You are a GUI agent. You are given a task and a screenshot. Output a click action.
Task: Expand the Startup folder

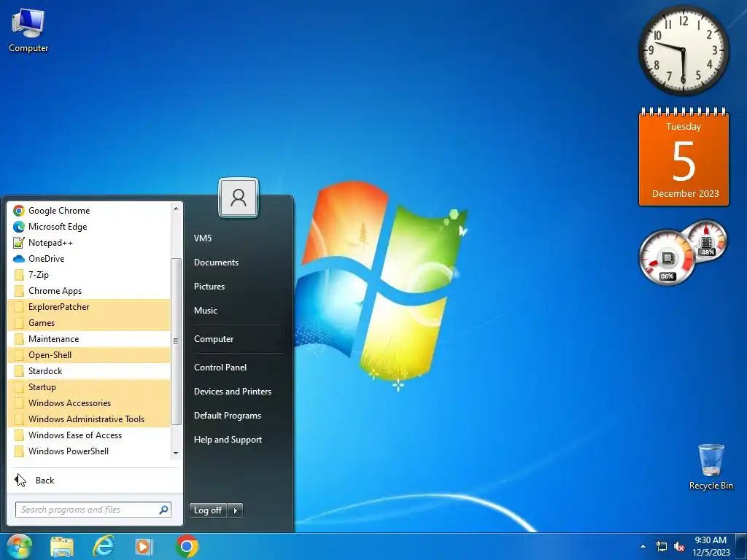click(x=89, y=387)
